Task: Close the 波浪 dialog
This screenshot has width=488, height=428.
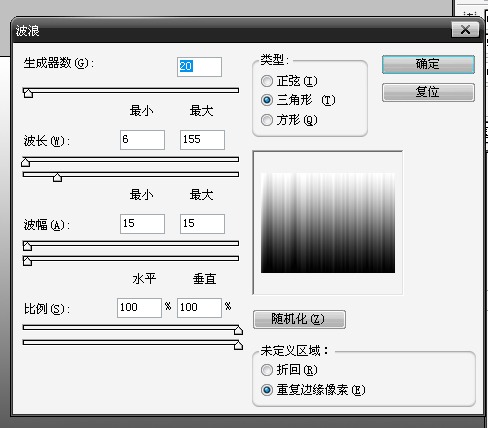Action: point(465,30)
